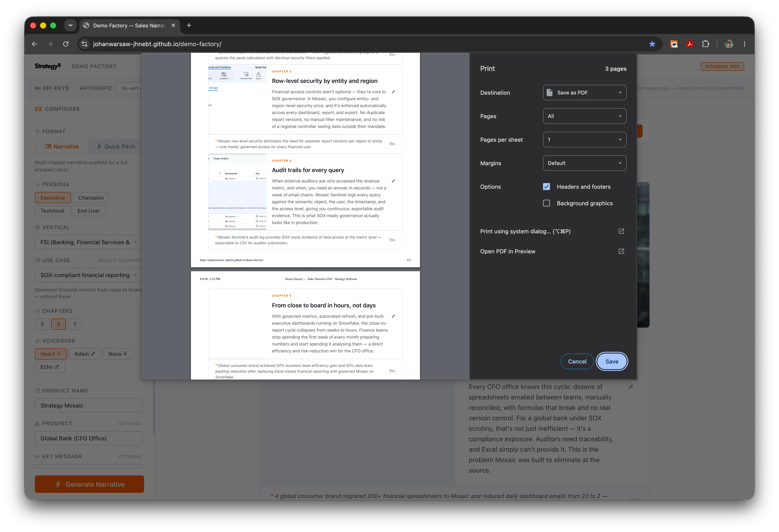Click the Save button
The width and height of the screenshot is (779, 532).
tap(612, 361)
